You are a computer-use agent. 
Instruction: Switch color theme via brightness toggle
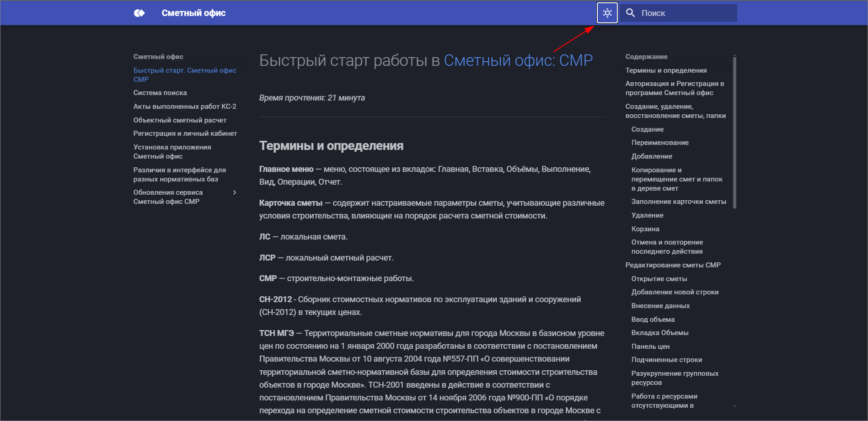(607, 12)
